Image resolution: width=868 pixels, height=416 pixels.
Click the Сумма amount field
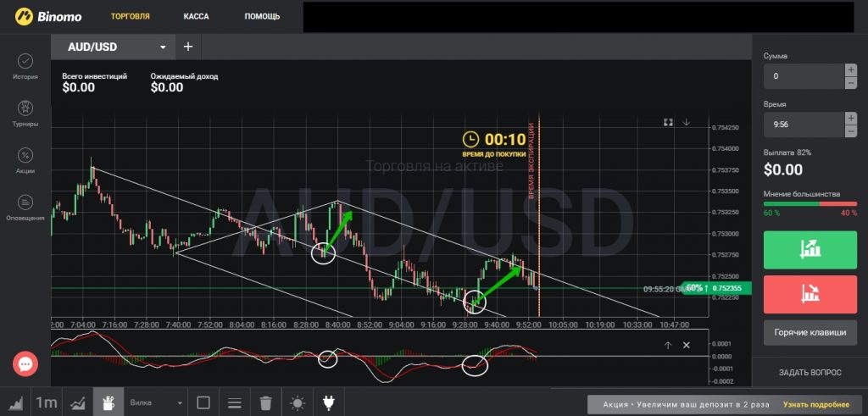click(x=804, y=76)
